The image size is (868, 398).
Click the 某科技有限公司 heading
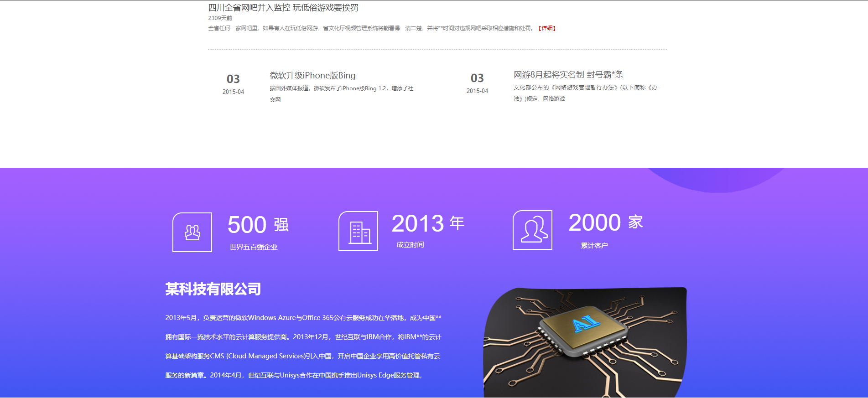[x=213, y=289]
